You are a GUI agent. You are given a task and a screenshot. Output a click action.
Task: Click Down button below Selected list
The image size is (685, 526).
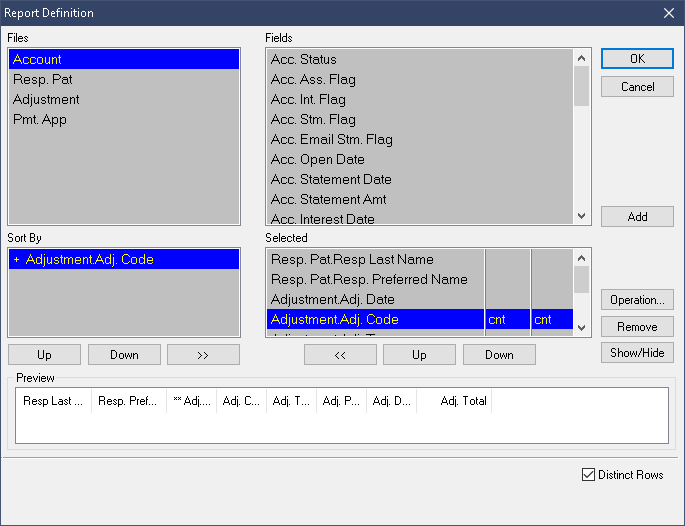(499, 355)
